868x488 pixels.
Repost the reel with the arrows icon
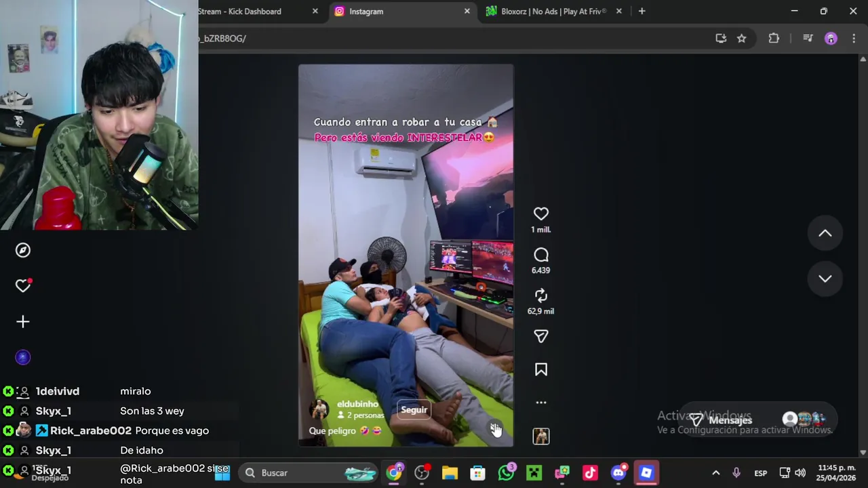(x=540, y=296)
